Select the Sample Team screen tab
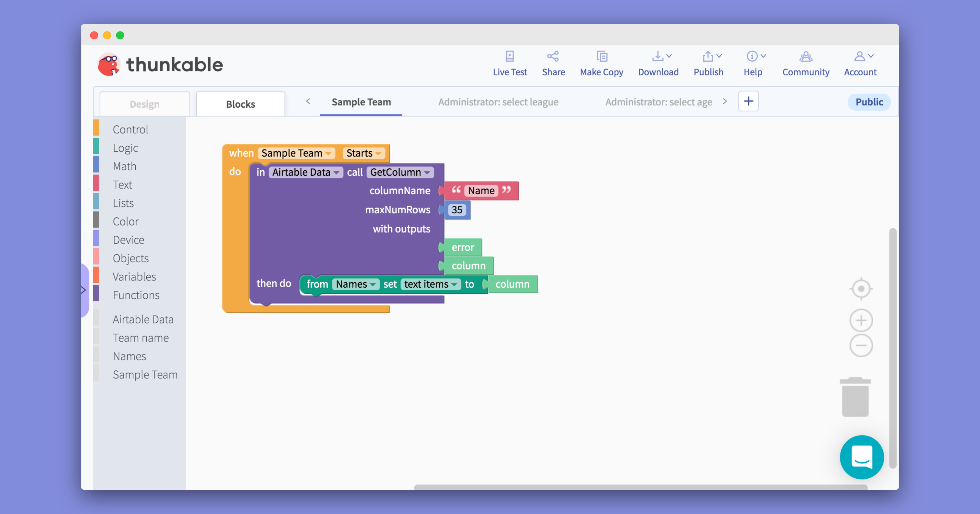 coord(361,102)
